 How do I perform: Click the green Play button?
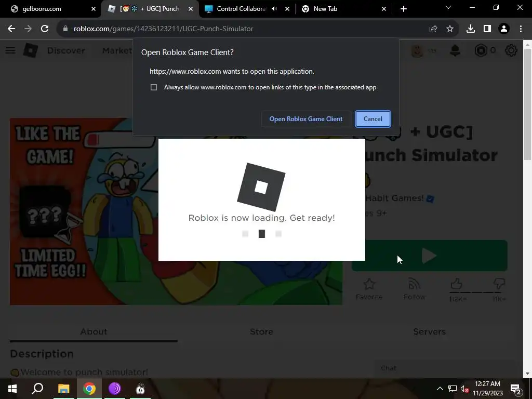coord(430,256)
